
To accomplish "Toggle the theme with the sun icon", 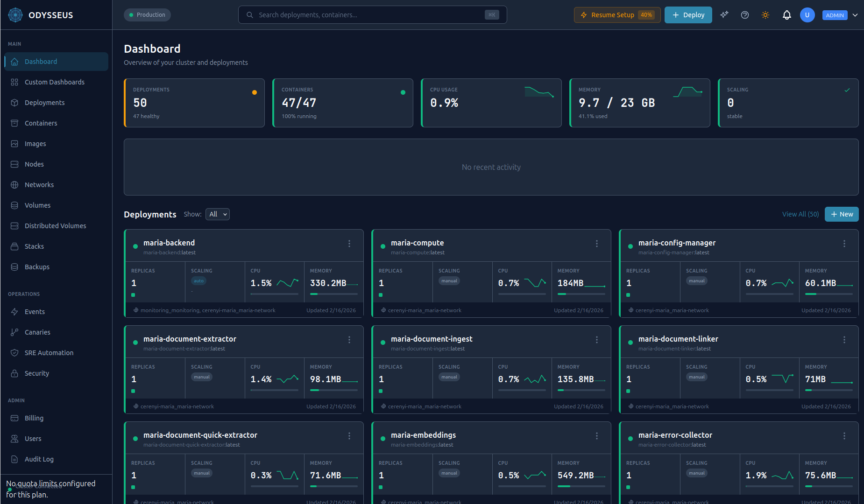I will (x=765, y=14).
